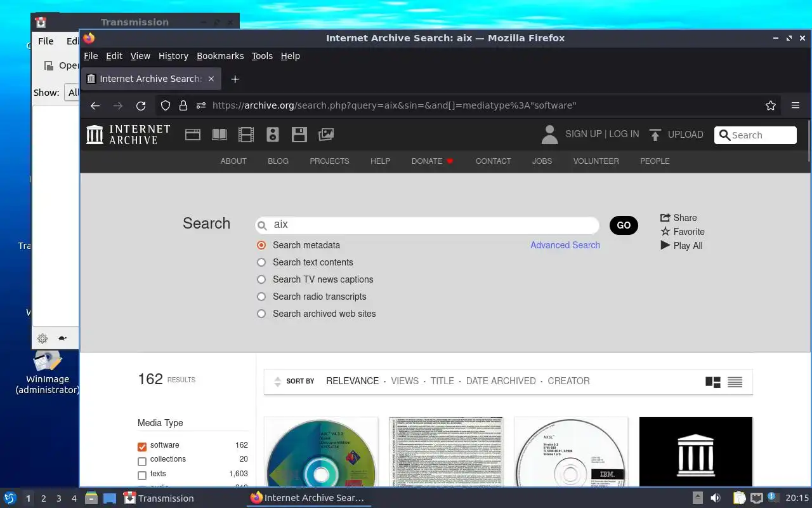Click the taskbar network icon
Screen dimensions: 812x508
click(x=756, y=498)
